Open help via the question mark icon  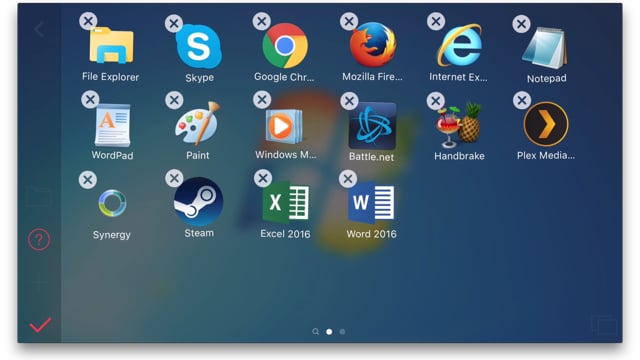tap(39, 239)
